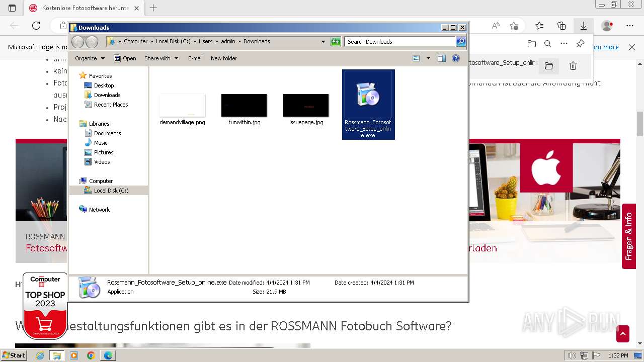The height and width of the screenshot is (362, 644).
Task: Select Downloads under Favorites
Action: point(107,95)
